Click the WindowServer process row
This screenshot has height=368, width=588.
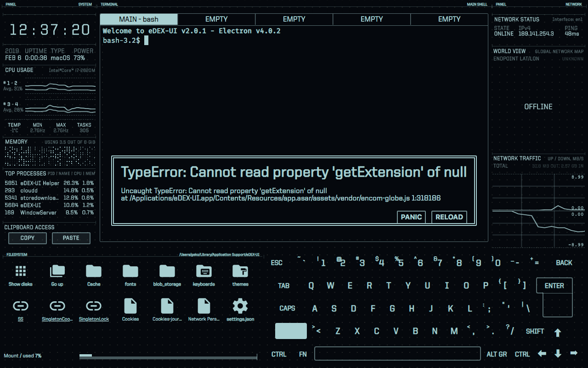pos(50,213)
